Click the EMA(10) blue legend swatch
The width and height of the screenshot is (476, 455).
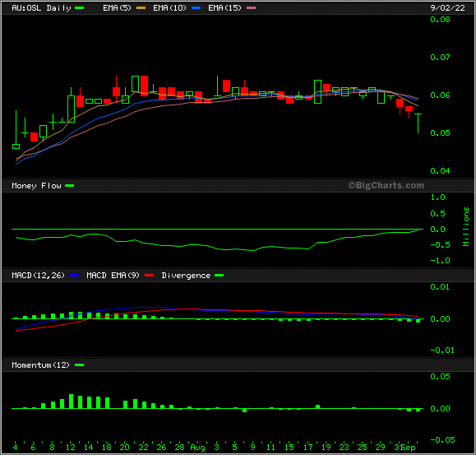point(196,8)
